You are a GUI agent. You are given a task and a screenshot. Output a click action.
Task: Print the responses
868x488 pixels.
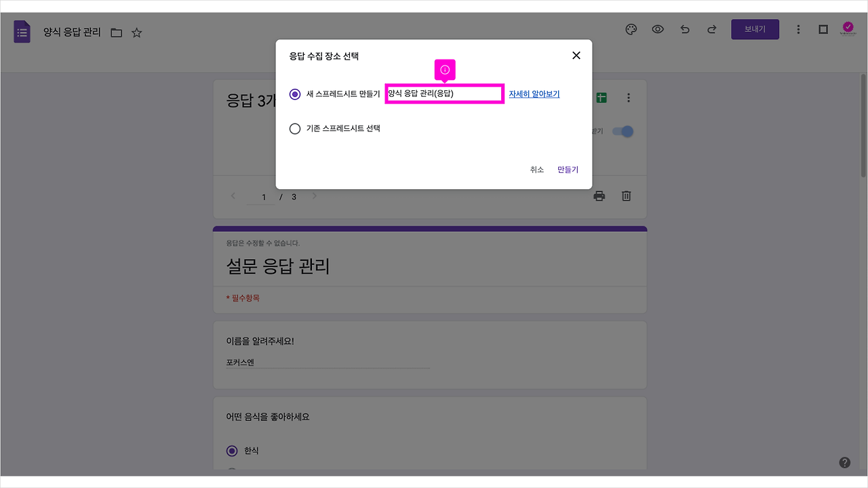(599, 195)
